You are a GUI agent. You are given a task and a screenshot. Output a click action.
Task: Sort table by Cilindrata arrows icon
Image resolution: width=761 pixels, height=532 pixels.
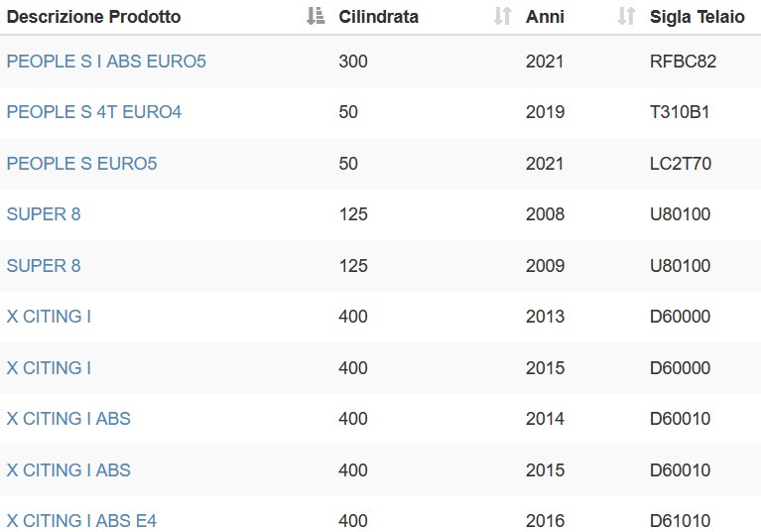click(502, 17)
